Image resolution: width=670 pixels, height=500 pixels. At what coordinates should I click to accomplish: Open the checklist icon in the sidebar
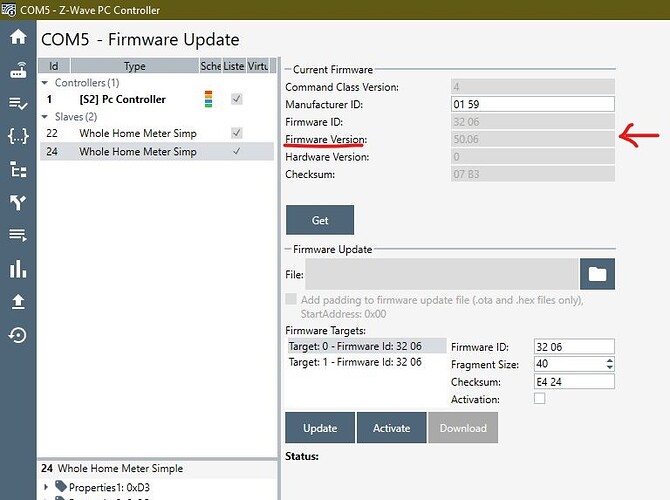[x=18, y=103]
